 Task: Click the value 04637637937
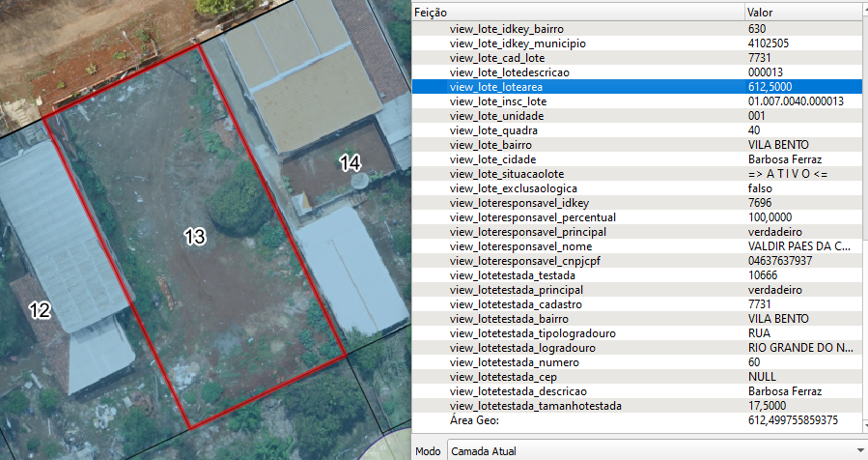[x=780, y=261]
